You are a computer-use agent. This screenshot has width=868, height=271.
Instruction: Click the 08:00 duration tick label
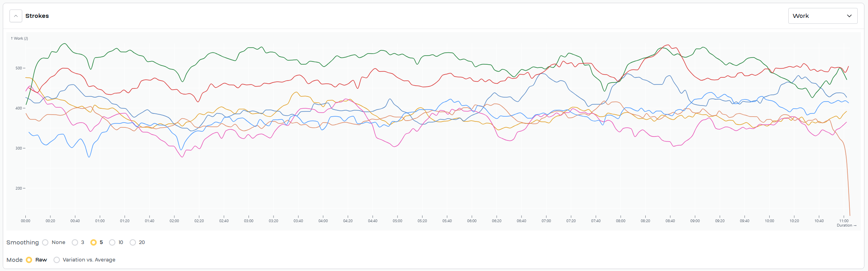tap(621, 221)
